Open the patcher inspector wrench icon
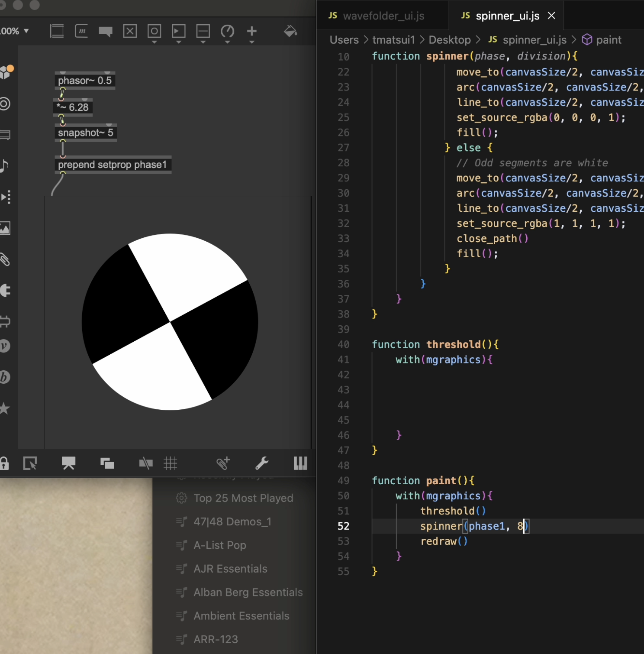The image size is (644, 654). (262, 463)
